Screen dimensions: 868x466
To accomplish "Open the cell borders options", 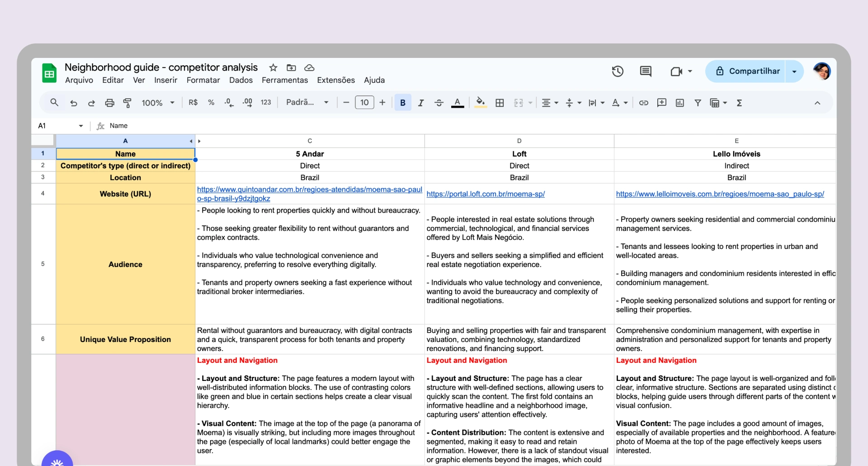I will [500, 103].
